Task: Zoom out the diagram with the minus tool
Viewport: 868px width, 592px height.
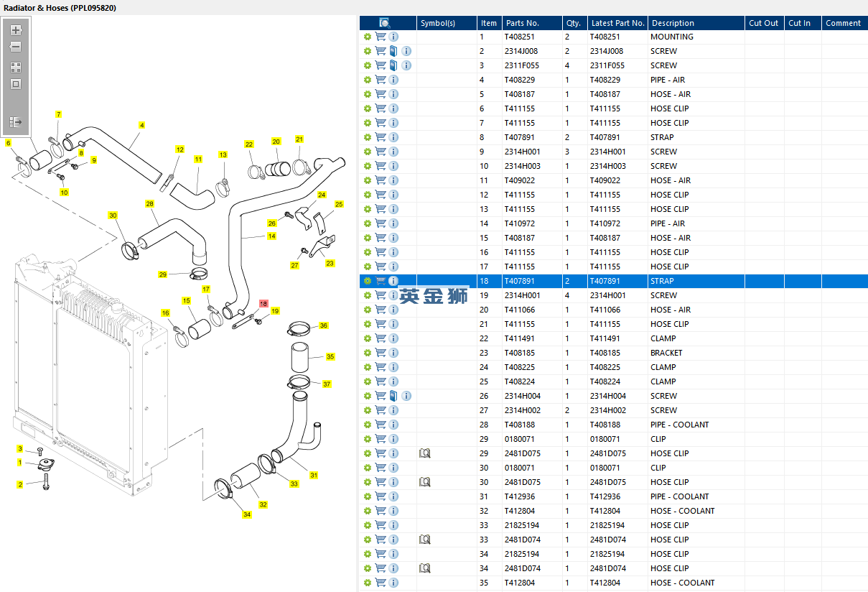Action: [16, 47]
